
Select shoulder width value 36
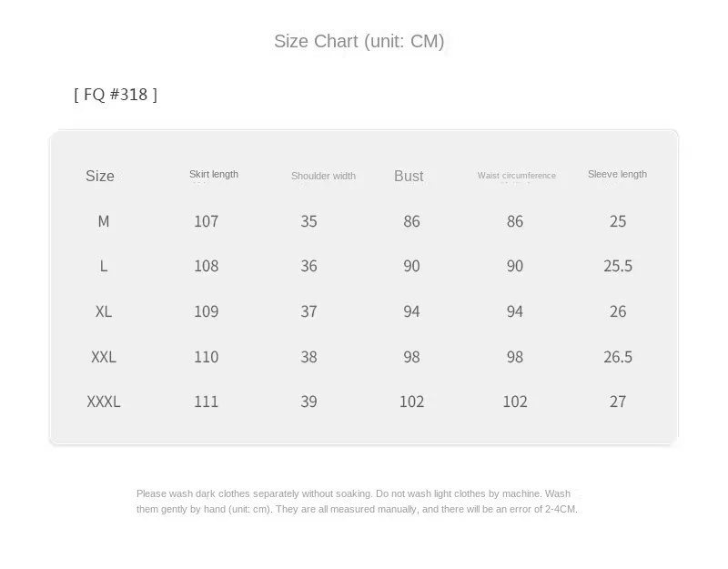point(309,266)
